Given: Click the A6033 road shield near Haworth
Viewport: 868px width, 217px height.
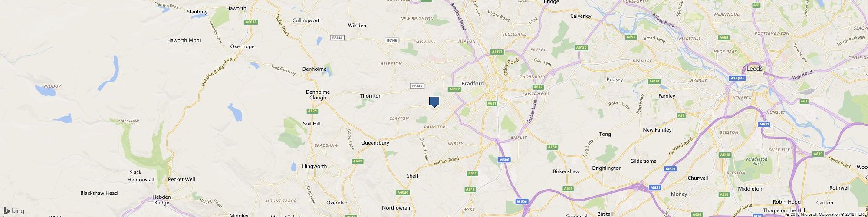Looking at the screenshot, I should [251, 22].
